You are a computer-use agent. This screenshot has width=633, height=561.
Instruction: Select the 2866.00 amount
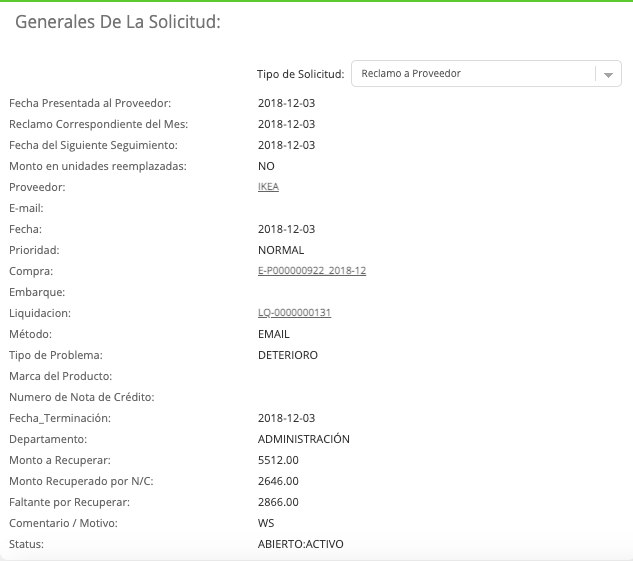coord(278,502)
